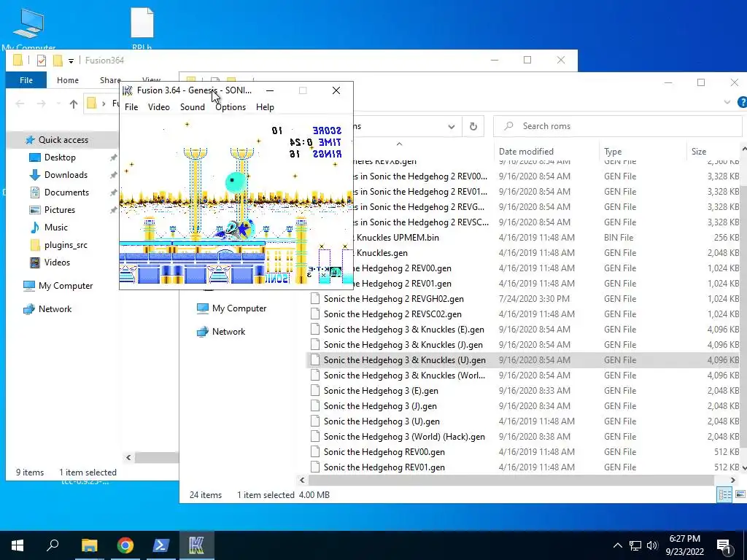The height and width of the screenshot is (560, 747).
Task: Open Desktop in Fusion364 sidebar
Action: tap(60, 157)
